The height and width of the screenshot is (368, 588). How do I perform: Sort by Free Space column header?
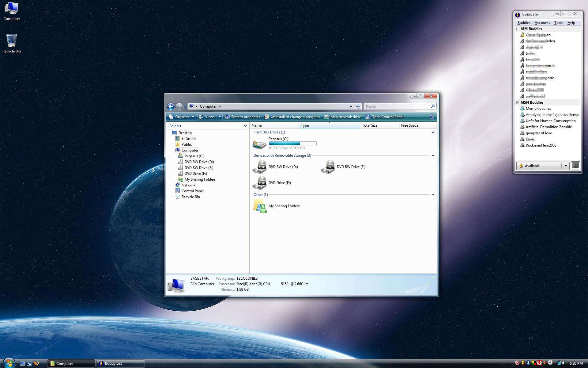[418, 125]
